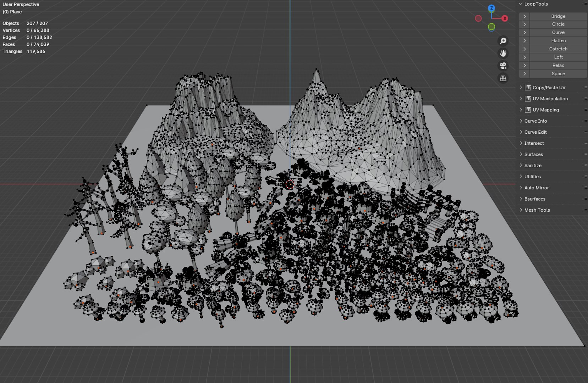588x383 pixels.
Task: Click the blue Z axis on the navigation gizmo
Action: tap(491, 8)
